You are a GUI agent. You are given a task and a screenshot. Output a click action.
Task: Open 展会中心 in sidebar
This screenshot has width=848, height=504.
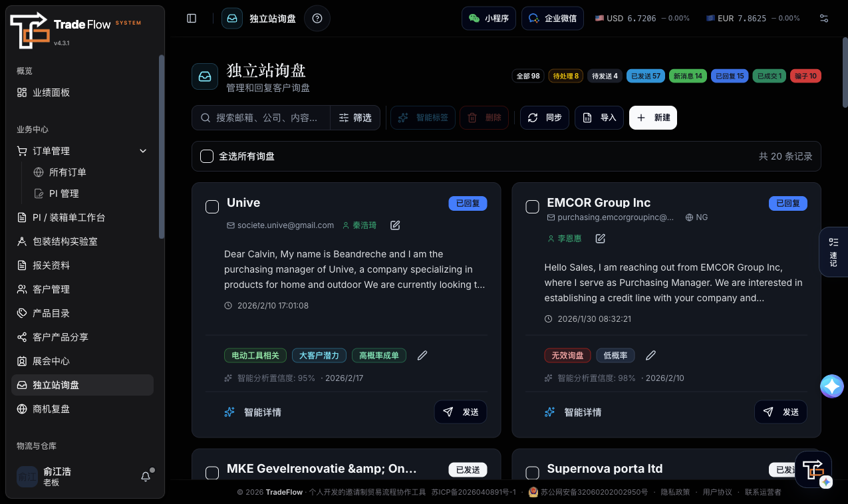(82, 361)
